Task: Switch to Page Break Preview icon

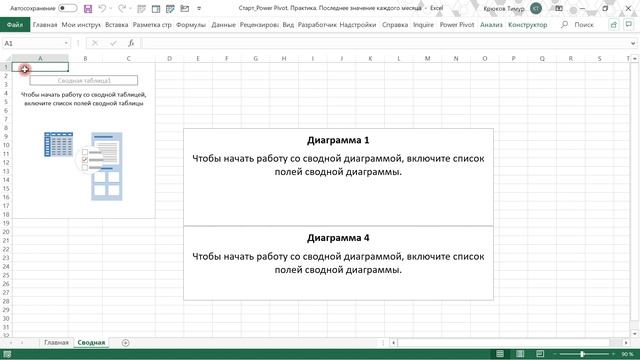Action: tap(540, 354)
